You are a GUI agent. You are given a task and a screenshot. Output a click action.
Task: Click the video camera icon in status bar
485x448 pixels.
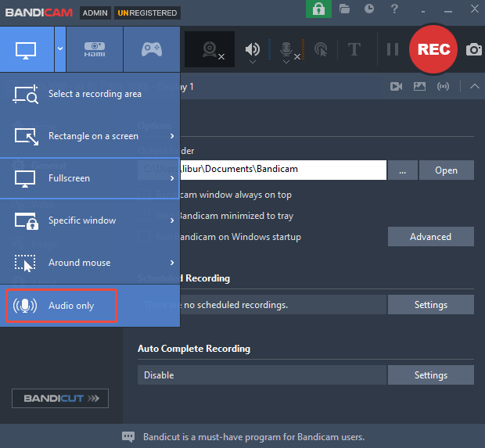click(x=397, y=87)
